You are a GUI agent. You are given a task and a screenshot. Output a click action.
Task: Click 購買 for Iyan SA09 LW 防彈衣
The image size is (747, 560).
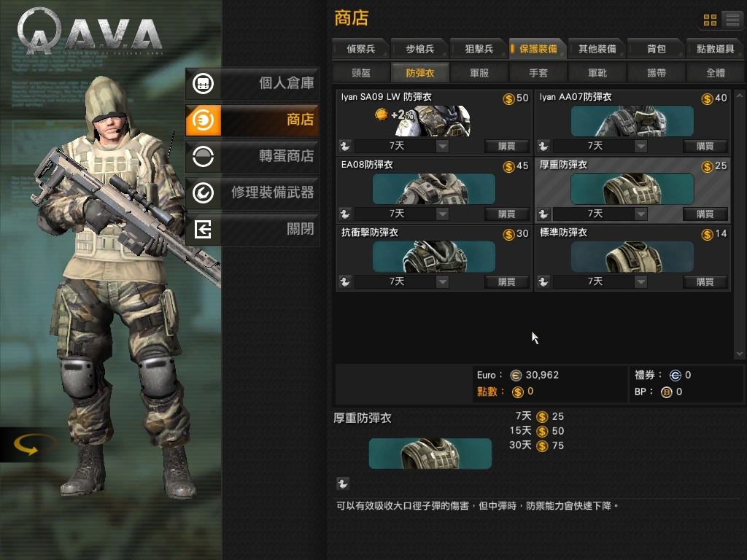(x=507, y=146)
